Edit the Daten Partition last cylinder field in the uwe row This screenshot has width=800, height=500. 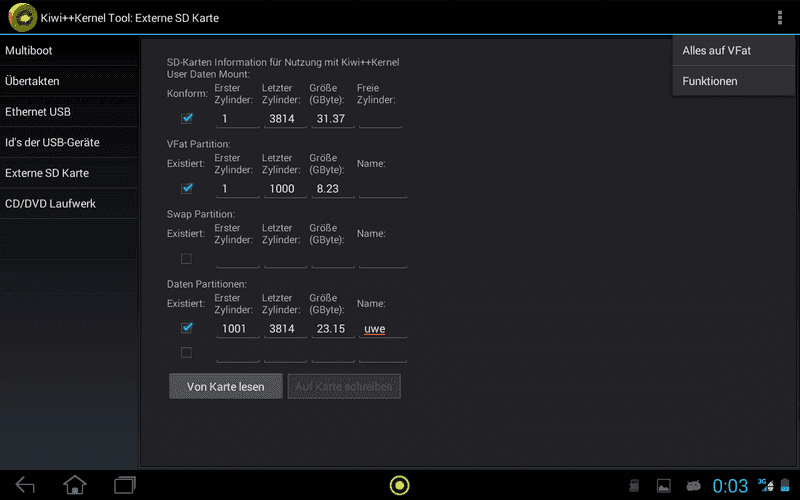point(285,329)
